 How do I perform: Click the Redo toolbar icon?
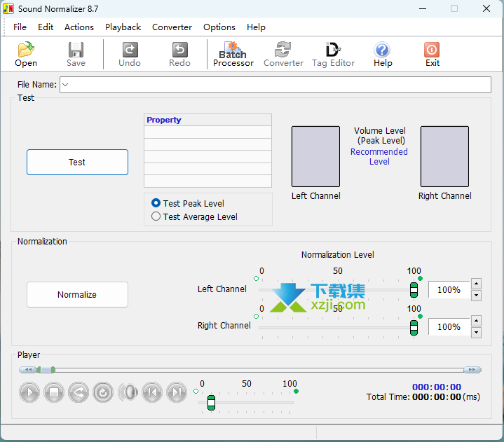point(179,54)
